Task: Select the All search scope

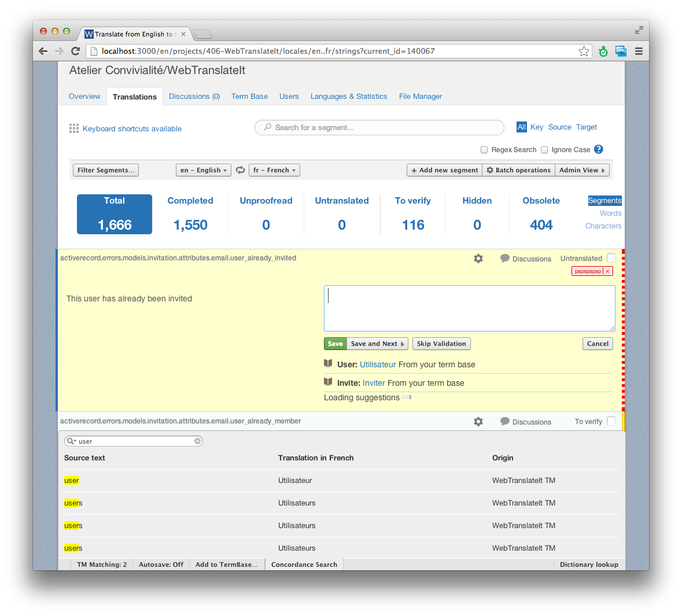Action: [x=522, y=127]
